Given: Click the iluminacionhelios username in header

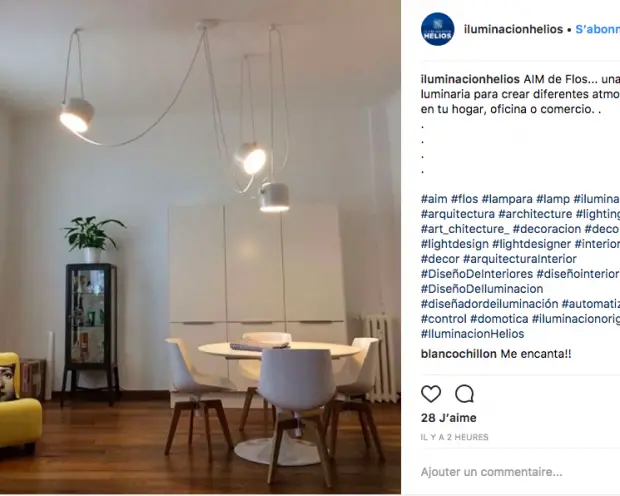Looking at the screenshot, I should click(513, 29).
